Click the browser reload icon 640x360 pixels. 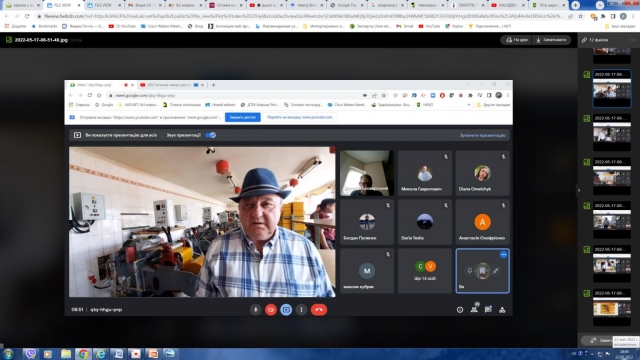(x=27, y=16)
